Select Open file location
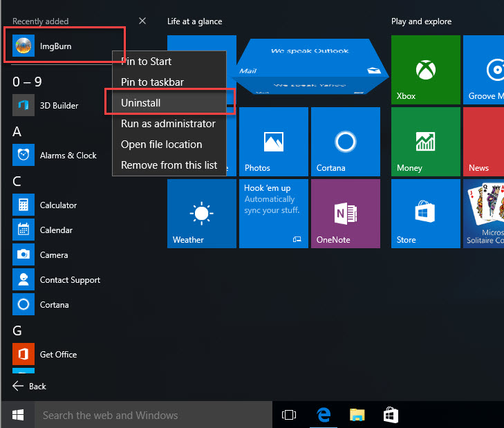The height and width of the screenshot is (428, 504). tap(169, 145)
